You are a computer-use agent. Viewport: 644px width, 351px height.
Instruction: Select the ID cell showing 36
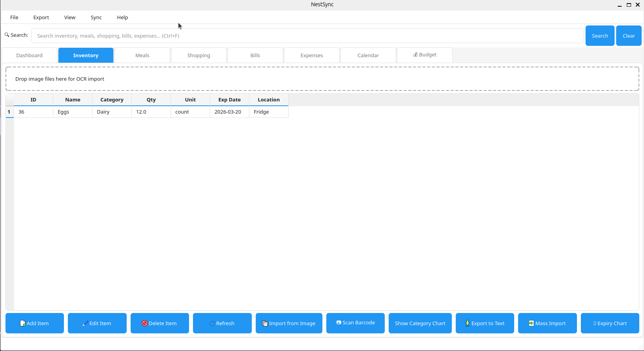(33, 112)
